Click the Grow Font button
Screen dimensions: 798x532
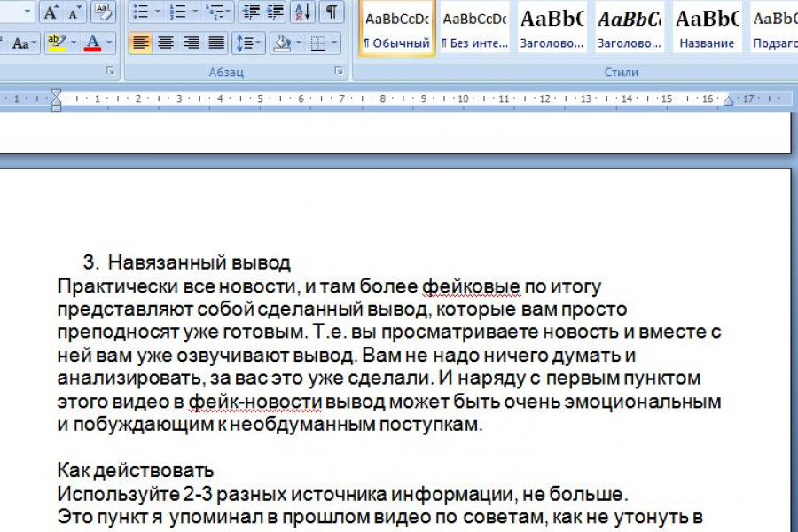coord(50,12)
